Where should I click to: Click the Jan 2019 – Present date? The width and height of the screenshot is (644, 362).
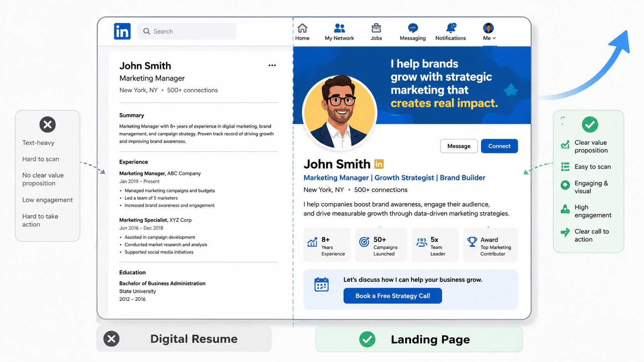(139, 182)
